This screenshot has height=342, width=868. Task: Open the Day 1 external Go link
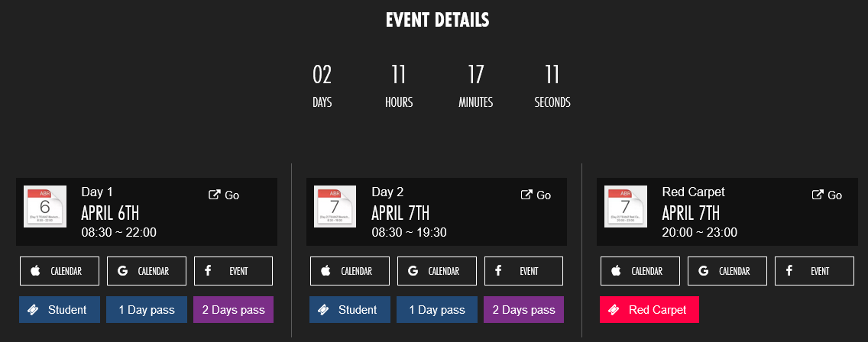[x=224, y=195]
